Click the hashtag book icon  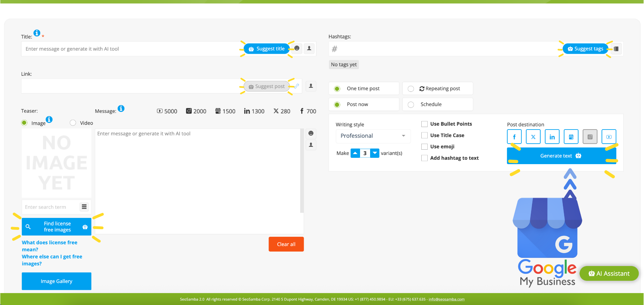point(616,49)
